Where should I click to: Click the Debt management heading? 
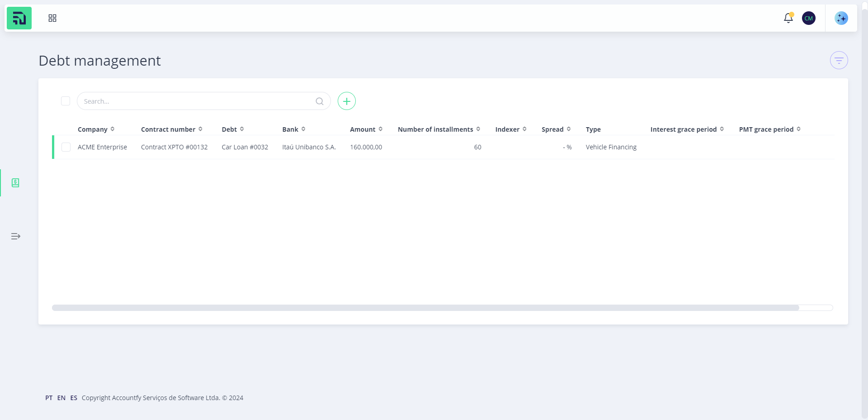[99, 61]
